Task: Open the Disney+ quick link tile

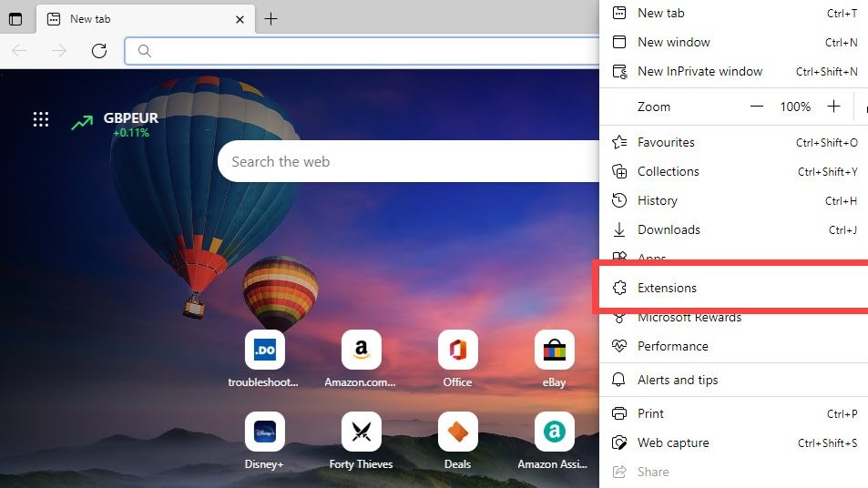Action: (264, 441)
